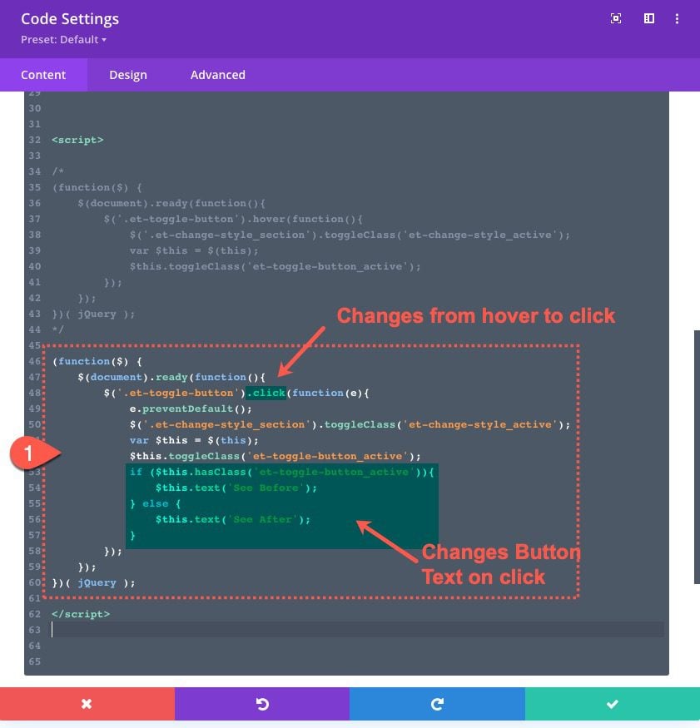Screen dimensions: 700x728
Task: Toggle the snap-to-sidebar columns icon
Action: click(x=649, y=18)
